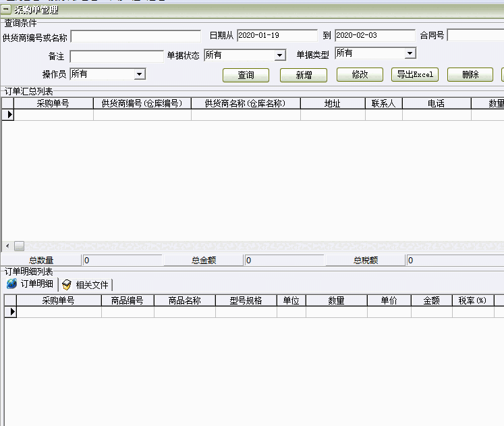The height and width of the screenshot is (426, 504).
Task: Click the 电话 column header
Action: point(437,103)
